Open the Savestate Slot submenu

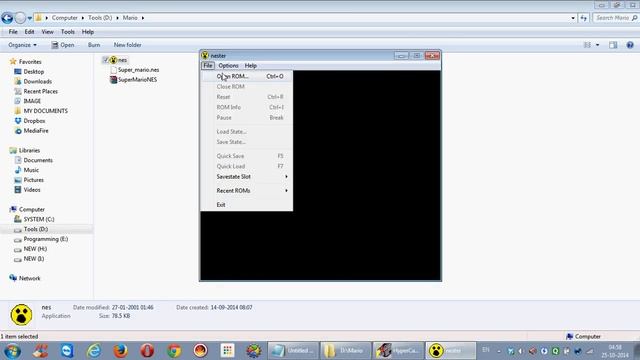[247, 177]
